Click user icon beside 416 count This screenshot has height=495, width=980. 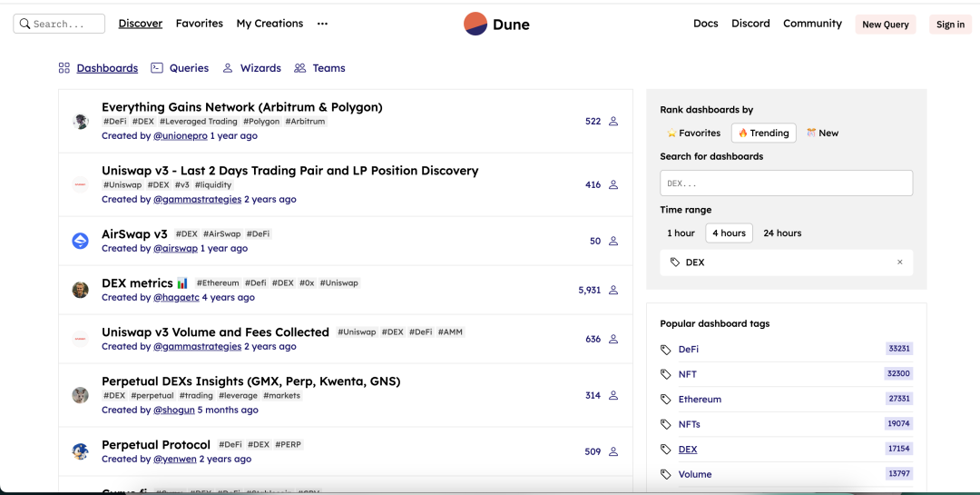tap(613, 184)
